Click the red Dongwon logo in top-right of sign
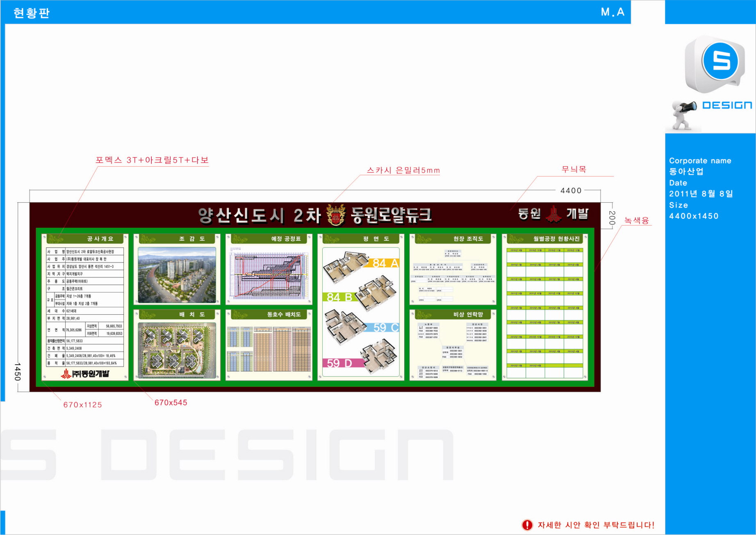Image resolution: width=756 pixels, height=535 pixels. point(554,214)
